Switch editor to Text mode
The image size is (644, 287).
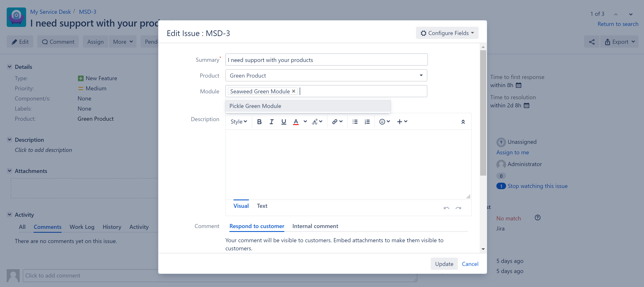click(262, 206)
